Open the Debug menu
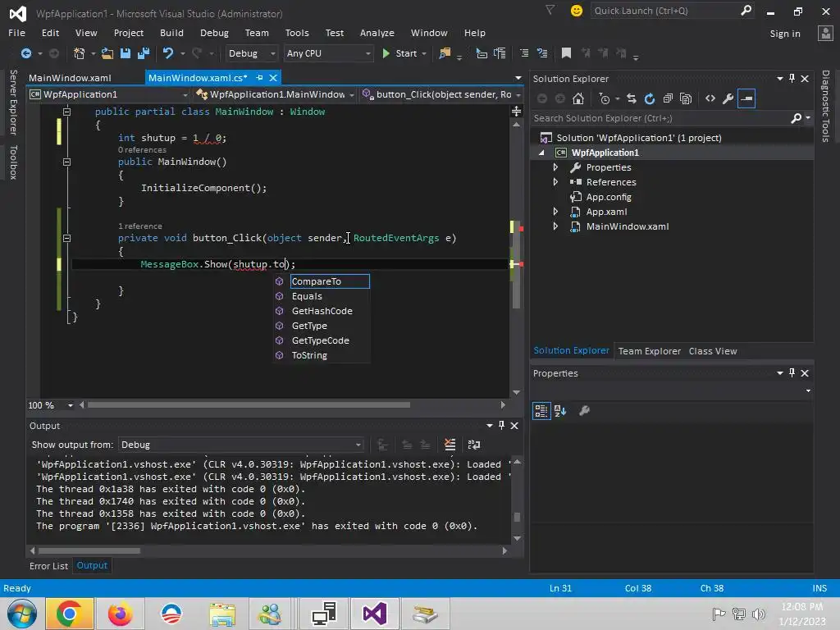This screenshot has height=630, width=840. tap(214, 33)
